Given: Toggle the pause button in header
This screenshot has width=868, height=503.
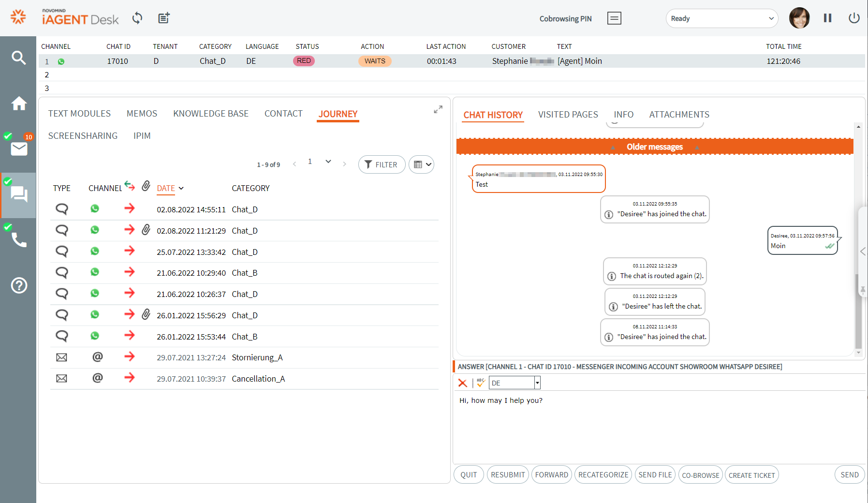Looking at the screenshot, I should (x=827, y=18).
